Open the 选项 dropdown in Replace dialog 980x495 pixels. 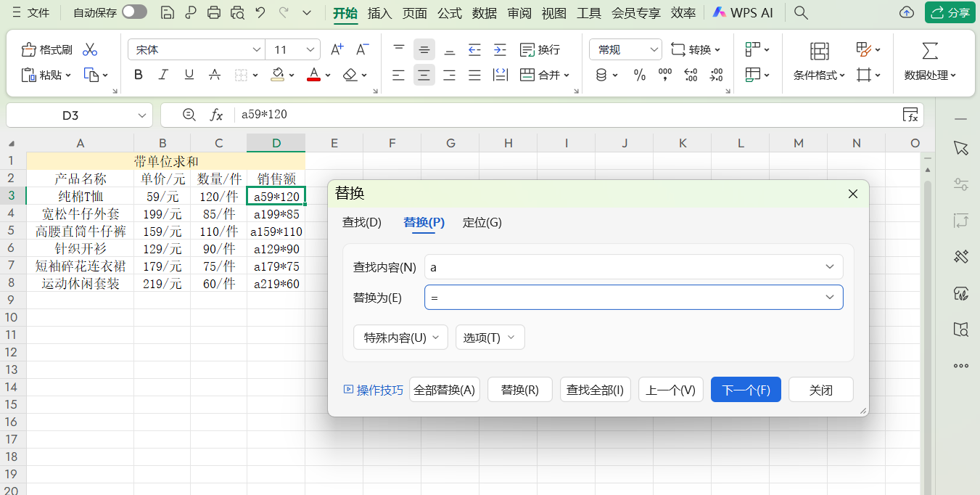click(x=490, y=337)
